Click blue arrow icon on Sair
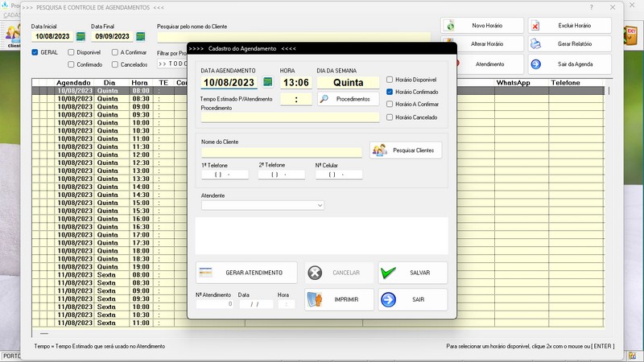 [x=388, y=299]
